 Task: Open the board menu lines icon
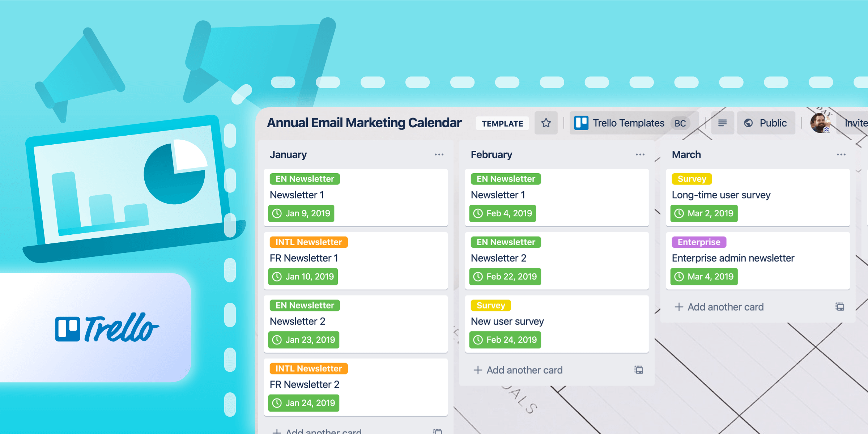coord(722,123)
